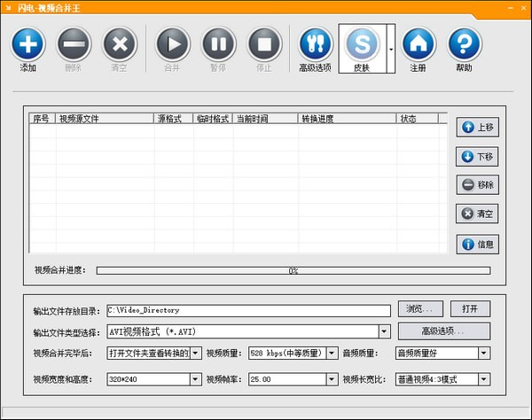Expand the 视频合并完毕后 dropdown
The height and width of the screenshot is (420, 532).
click(x=195, y=354)
